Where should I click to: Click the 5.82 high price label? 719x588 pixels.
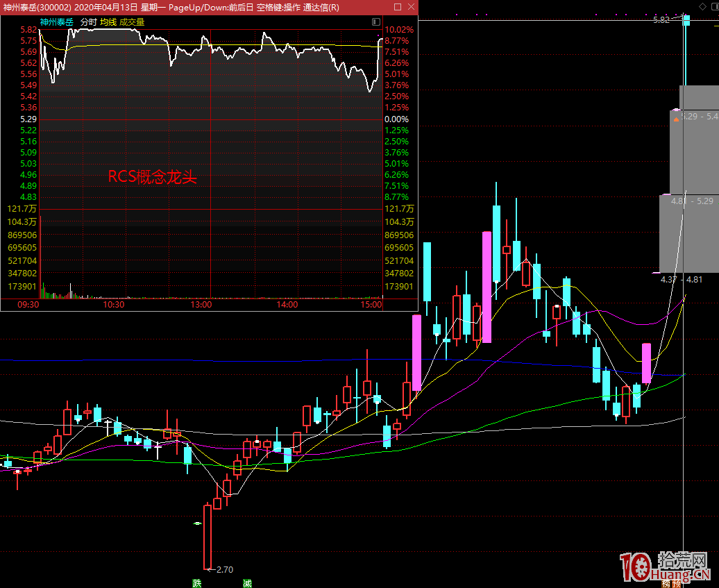tap(661, 20)
